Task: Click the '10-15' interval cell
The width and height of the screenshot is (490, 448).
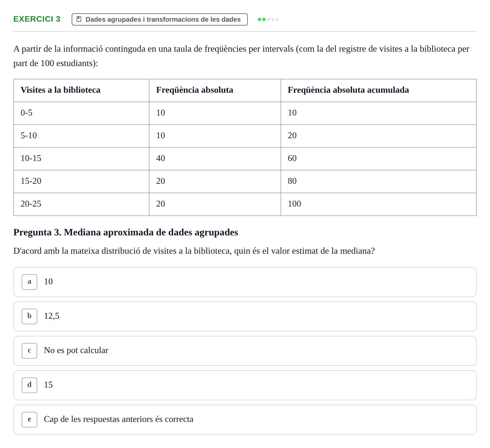Action: point(81,159)
